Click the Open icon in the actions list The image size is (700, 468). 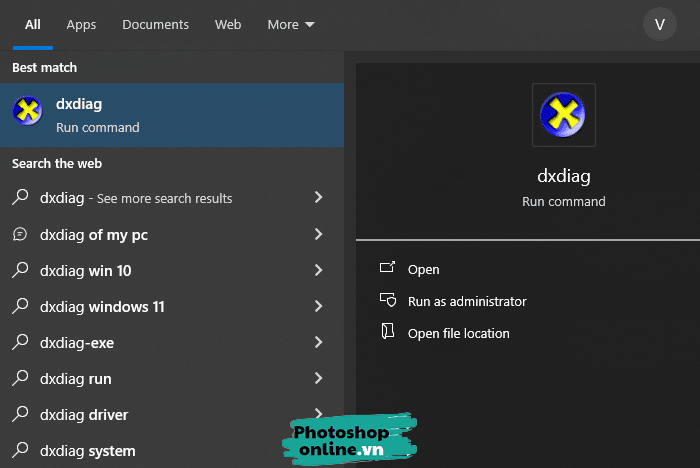388,269
